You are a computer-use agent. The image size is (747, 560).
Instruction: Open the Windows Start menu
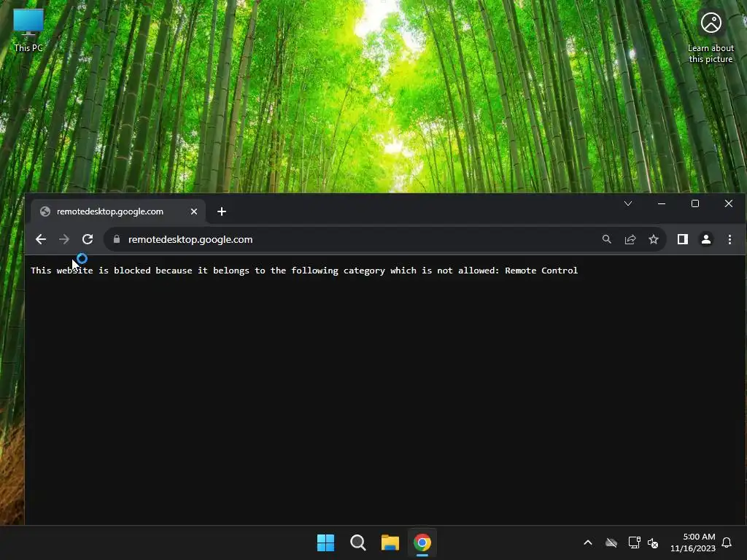tap(326, 542)
